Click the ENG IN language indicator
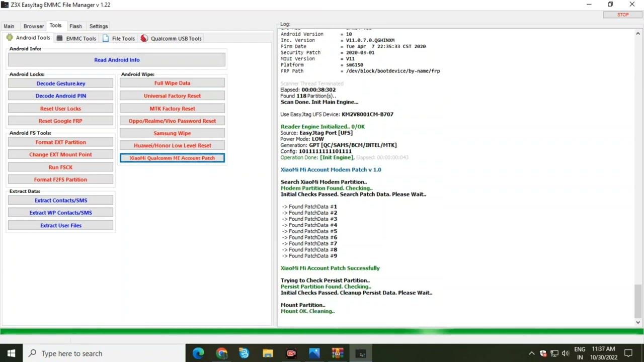Screen dimensions: 644x362 (580, 353)
